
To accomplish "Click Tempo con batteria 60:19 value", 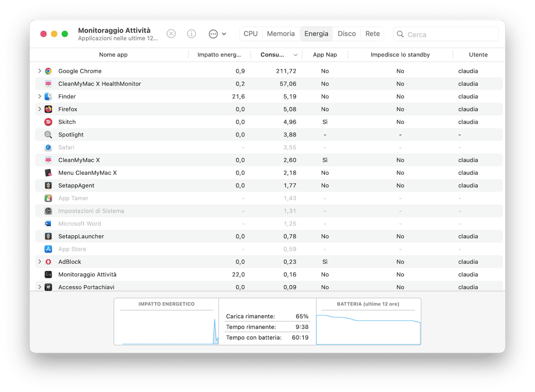I will (x=300, y=338).
